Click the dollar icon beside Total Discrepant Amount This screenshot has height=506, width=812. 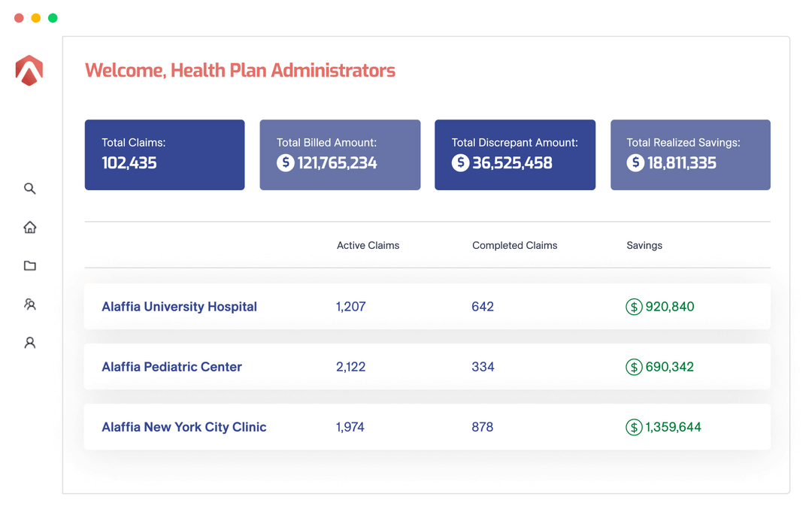pyautogui.click(x=460, y=162)
